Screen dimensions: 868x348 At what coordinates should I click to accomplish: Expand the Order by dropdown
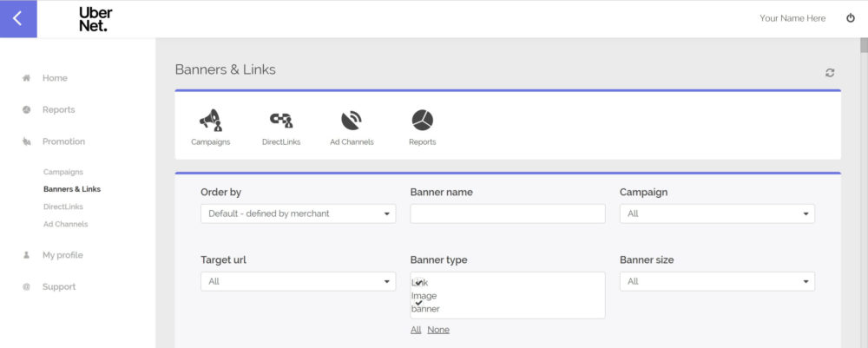(x=298, y=213)
